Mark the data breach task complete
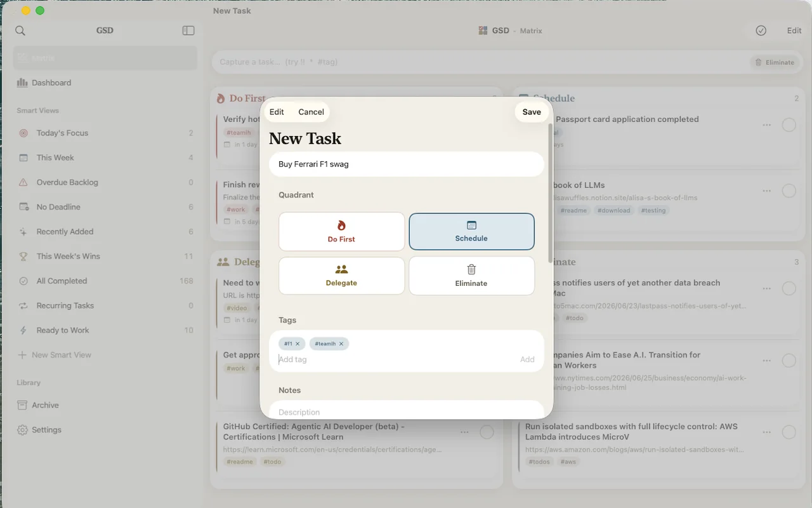Image resolution: width=812 pixels, height=508 pixels. (789, 288)
